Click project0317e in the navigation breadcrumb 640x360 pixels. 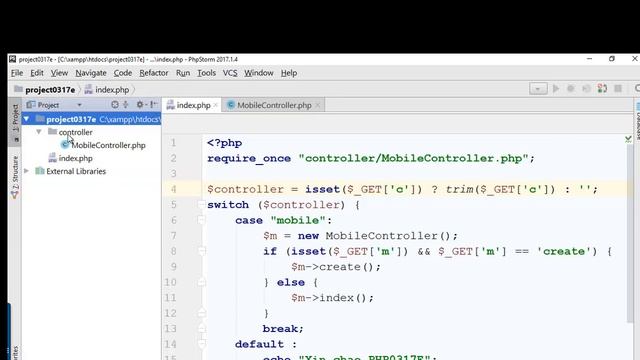[x=50, y=90]
